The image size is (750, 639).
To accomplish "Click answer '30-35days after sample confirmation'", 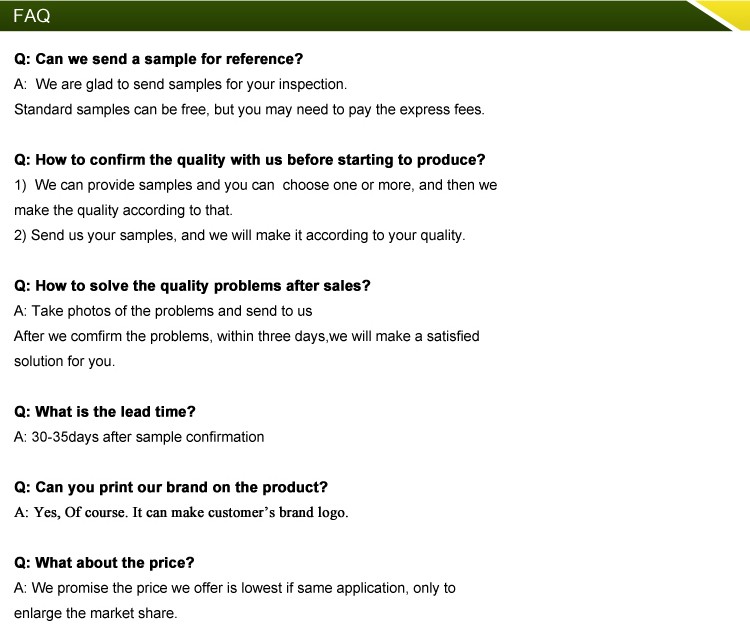I will pos(139,437).
